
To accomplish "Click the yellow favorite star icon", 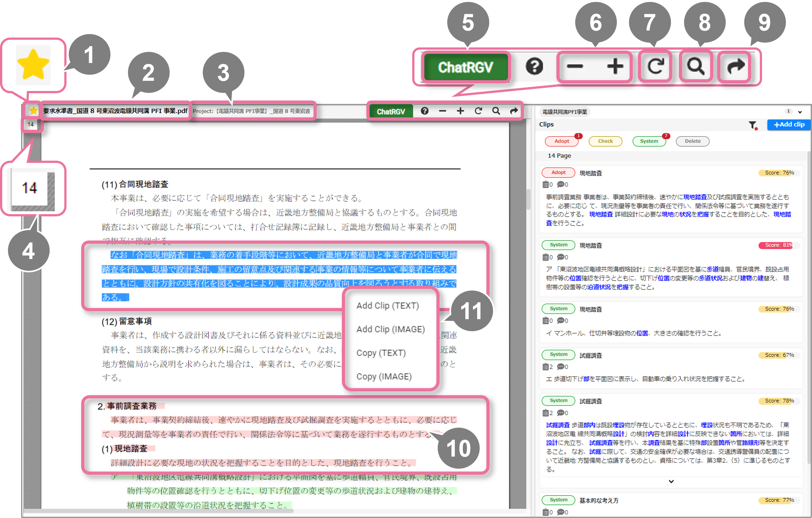I will (x=33, y=110).
